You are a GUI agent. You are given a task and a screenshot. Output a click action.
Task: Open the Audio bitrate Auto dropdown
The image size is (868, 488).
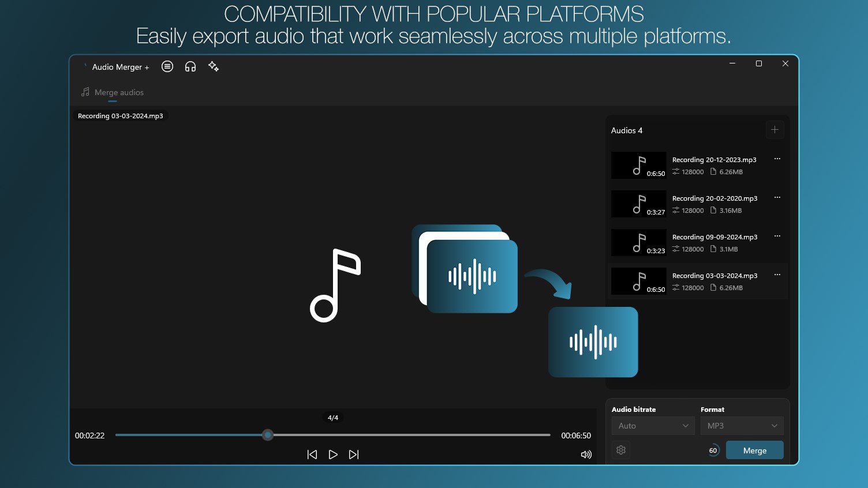coord(653,426)
